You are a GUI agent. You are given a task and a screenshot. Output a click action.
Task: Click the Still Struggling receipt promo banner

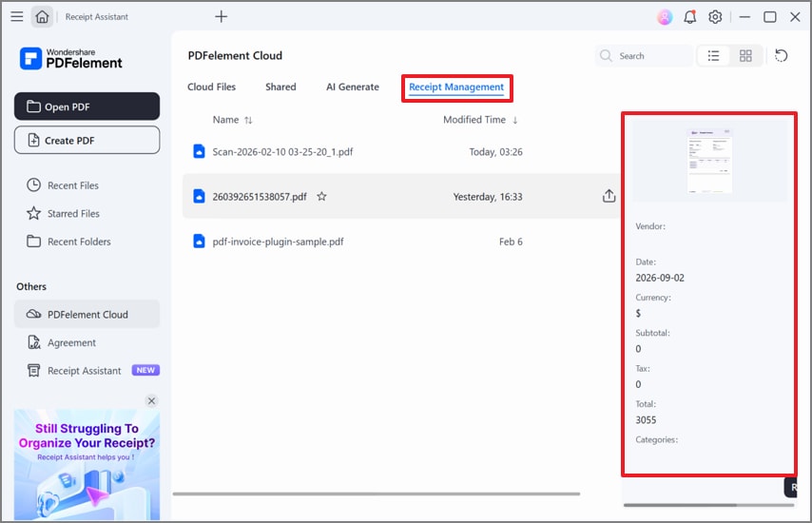tap(87, 464)
